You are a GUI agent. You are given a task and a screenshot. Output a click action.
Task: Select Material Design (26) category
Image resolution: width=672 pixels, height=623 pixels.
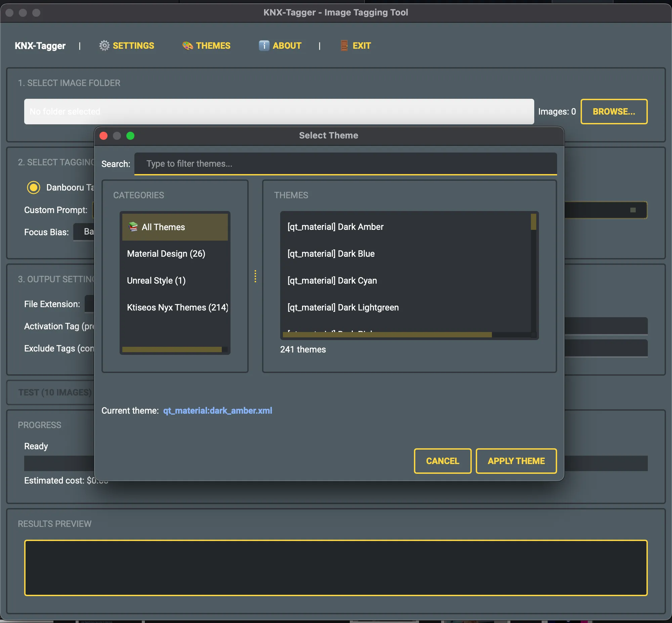tap(166, 253)
